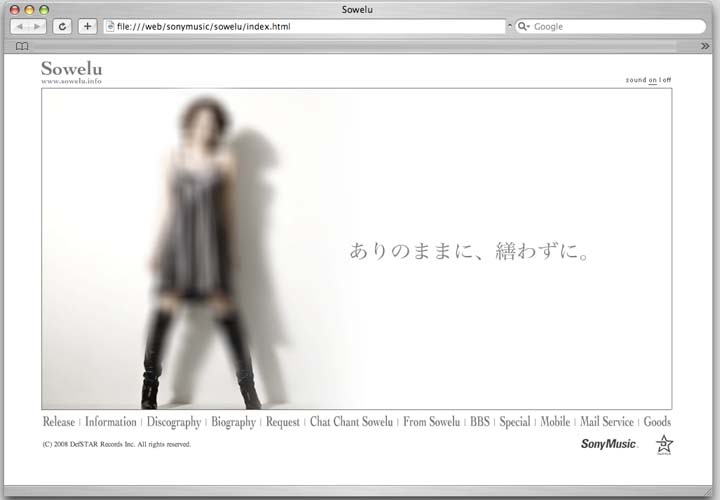
Task: Open the Google search magnifier dropdown
Action: point(523,26)
